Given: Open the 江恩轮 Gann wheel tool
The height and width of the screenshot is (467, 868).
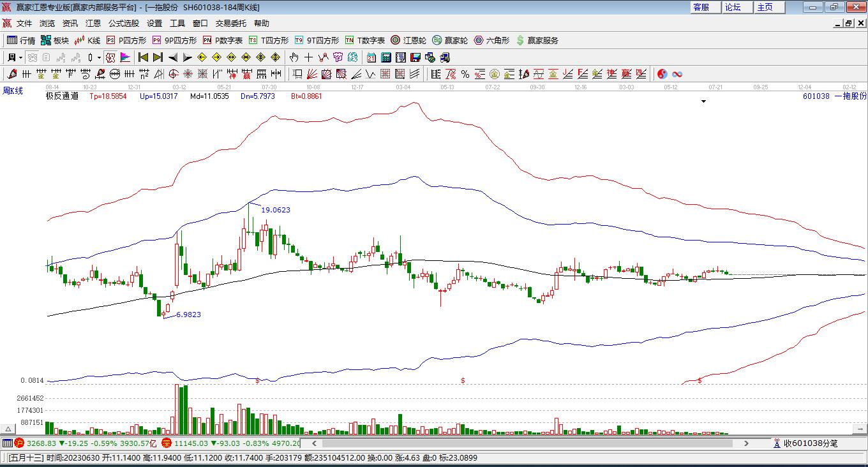Looking at the screenshot, I should (x=408, y=40).
